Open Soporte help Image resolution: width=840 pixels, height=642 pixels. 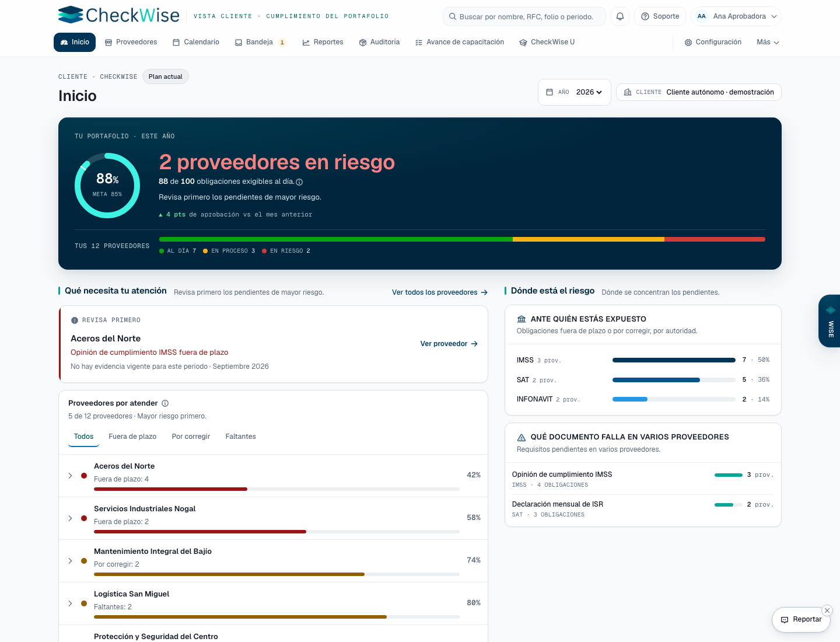pos(660,16)
